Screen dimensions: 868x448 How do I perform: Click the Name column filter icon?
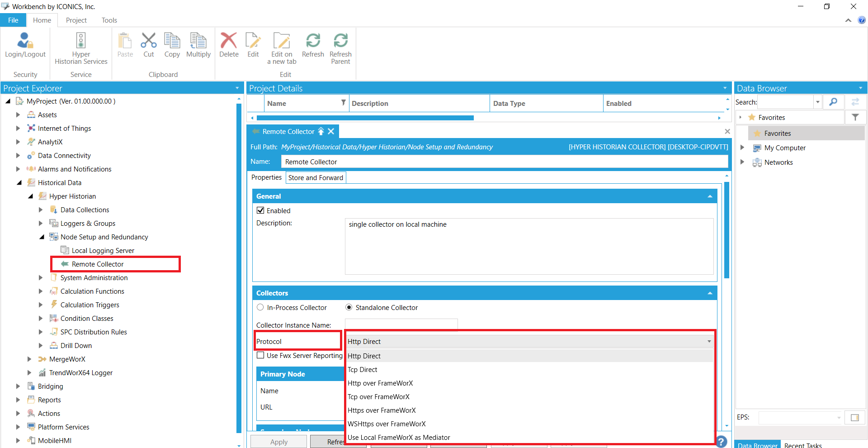(343, 103)
